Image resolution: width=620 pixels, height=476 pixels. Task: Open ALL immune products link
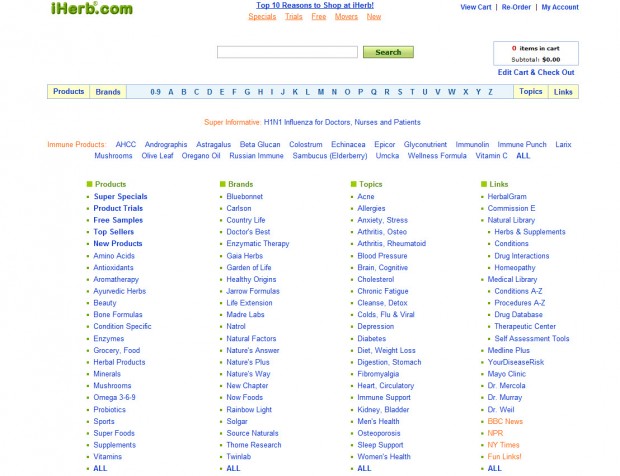click(523, 156)
